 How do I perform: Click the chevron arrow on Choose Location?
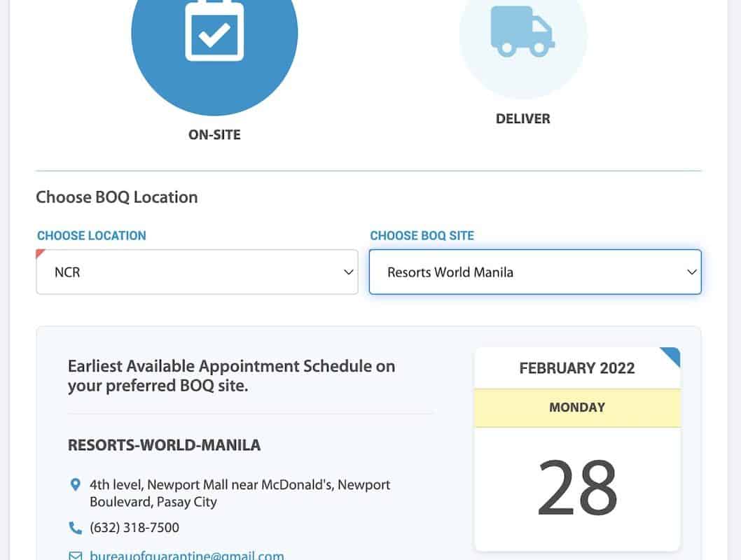pyautogui.click(x=348, y=272)
